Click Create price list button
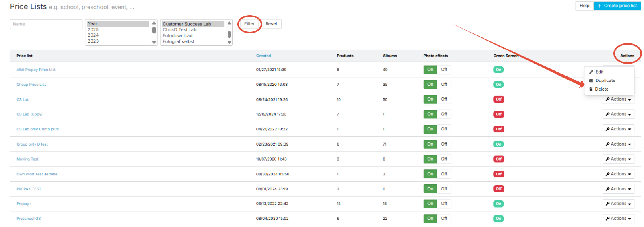This screenshot has width=644, height=227. [617, 6]
